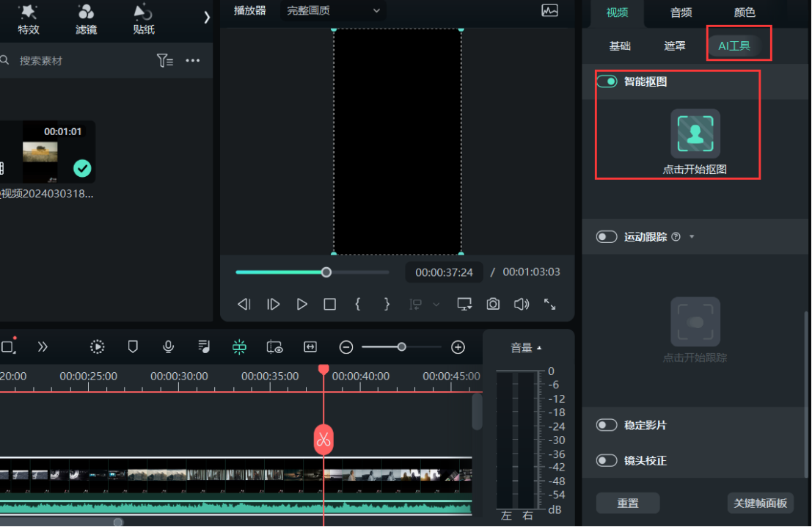Viewport: 812px width, 527px height.
Task: Click the timeline zoom slider handle
Action: [401, 347]
